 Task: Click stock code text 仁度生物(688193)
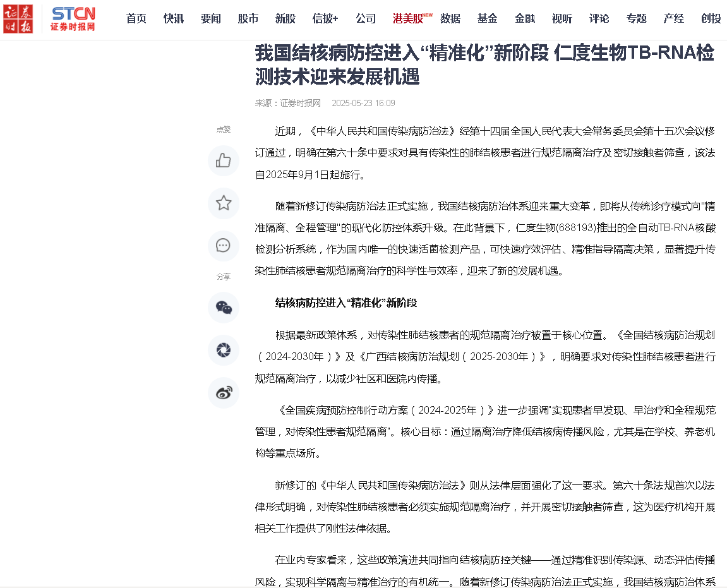[555, 228]
